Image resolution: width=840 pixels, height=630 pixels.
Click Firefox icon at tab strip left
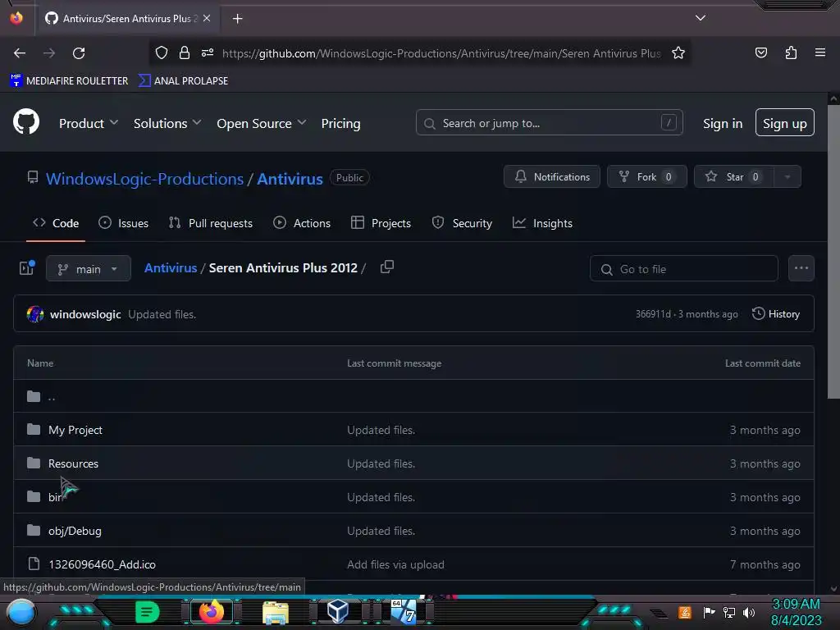16,18
